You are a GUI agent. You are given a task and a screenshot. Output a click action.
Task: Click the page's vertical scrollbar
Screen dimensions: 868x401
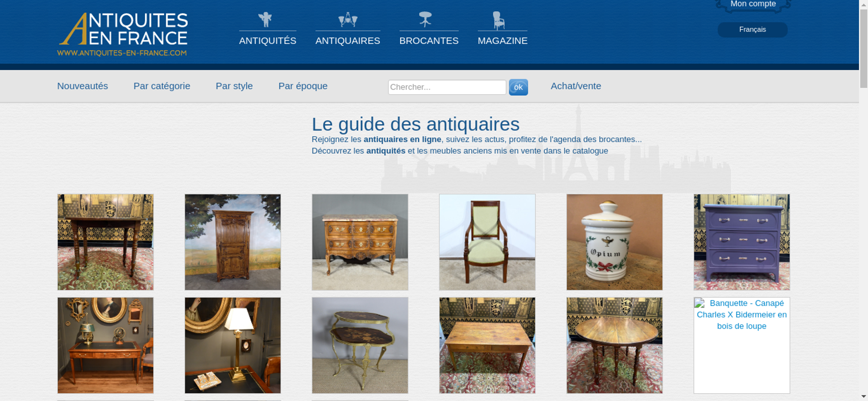tap(863, 200)
